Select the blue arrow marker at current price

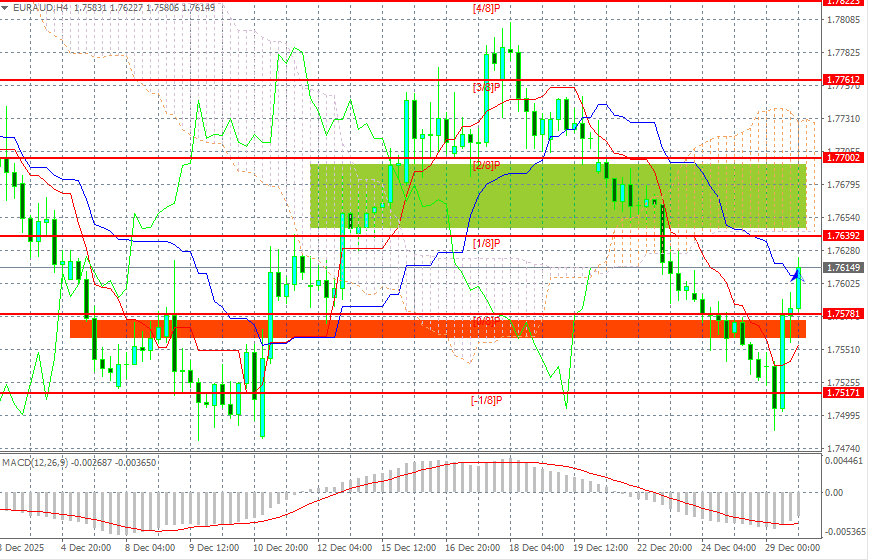click(x=798, y=274)
